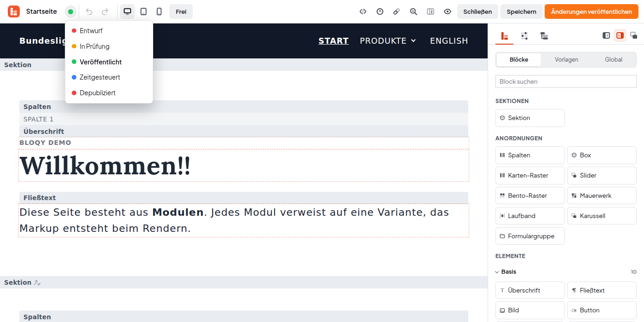Expand the PRODUKTE navigation menu
644x322 pixels.
(x=388, y=41)
